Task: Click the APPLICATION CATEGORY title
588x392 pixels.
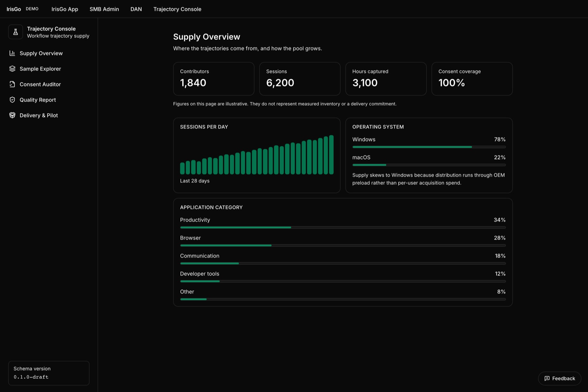Action: point(211,207)
